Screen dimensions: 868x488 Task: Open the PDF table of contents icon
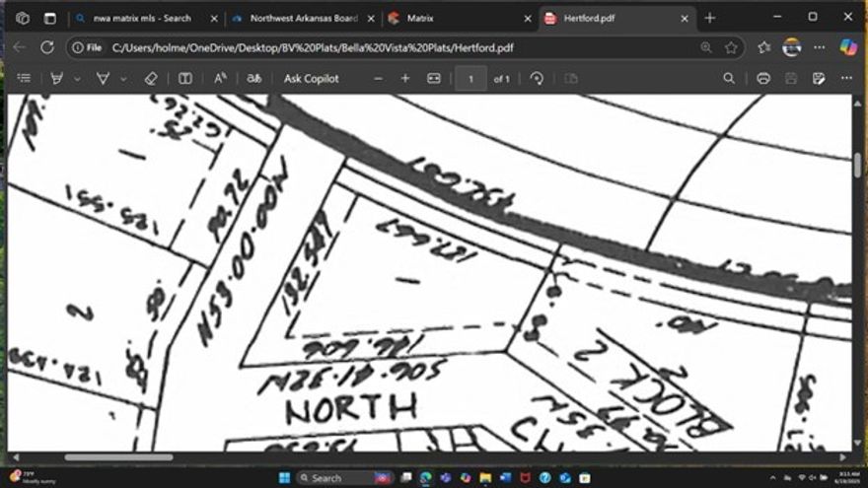[24, 78]
